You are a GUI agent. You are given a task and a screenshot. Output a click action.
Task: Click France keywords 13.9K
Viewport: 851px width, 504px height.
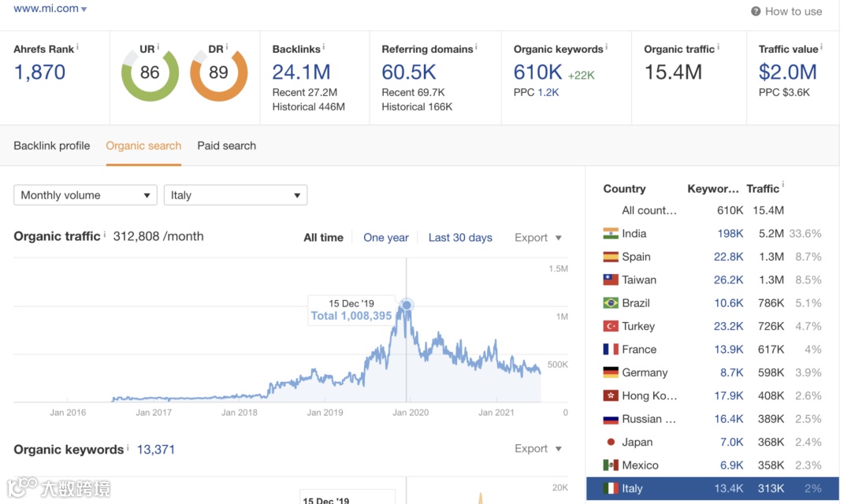point(728,350)
